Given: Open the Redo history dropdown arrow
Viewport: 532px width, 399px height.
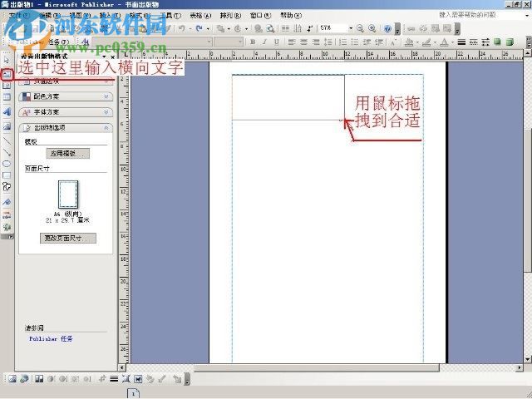Looking at the screenshot, I should pyautogui.click(x=208, y=29).
